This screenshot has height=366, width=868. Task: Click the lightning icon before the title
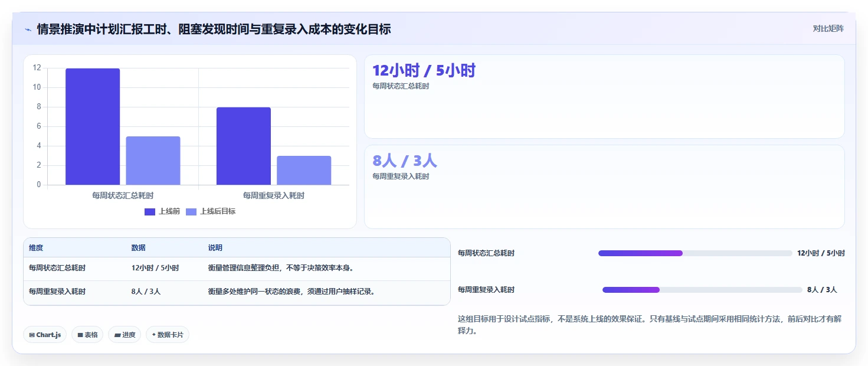pos(28,29)
